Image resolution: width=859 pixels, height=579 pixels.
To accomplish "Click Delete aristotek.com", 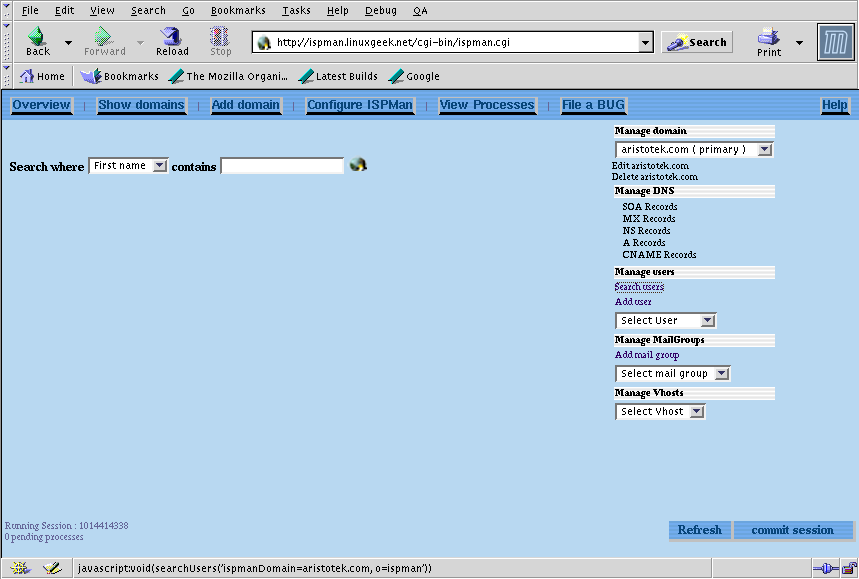I will click(655, 177).
